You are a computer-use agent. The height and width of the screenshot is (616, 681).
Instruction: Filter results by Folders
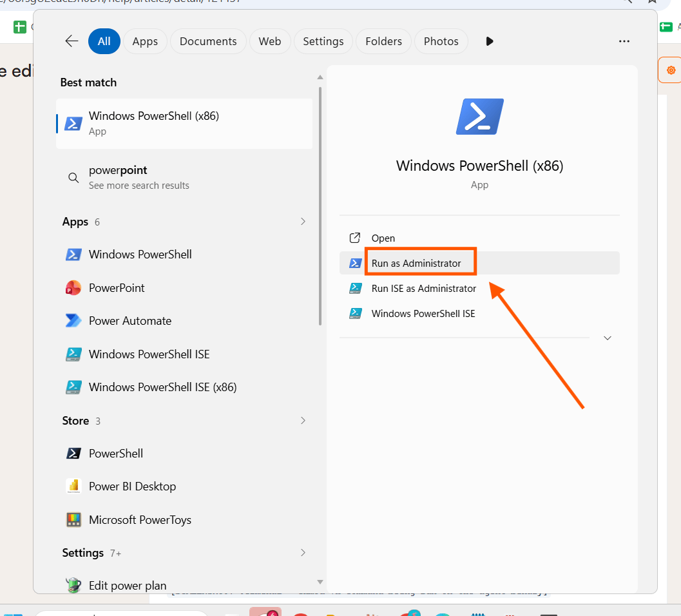383,41
